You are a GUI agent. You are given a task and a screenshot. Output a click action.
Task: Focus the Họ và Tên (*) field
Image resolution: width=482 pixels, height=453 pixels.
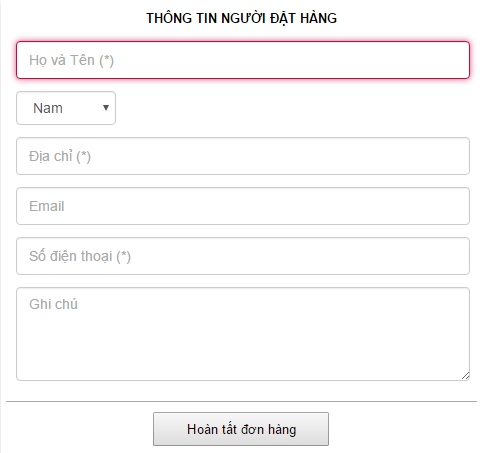tap(243, 60)
